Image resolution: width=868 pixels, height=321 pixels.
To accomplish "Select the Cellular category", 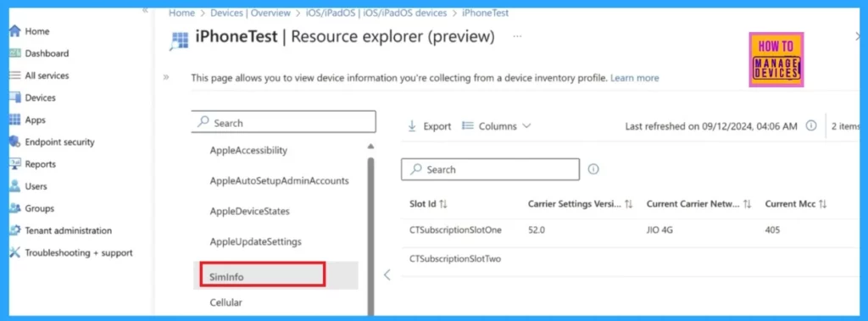I will (225, 302).
